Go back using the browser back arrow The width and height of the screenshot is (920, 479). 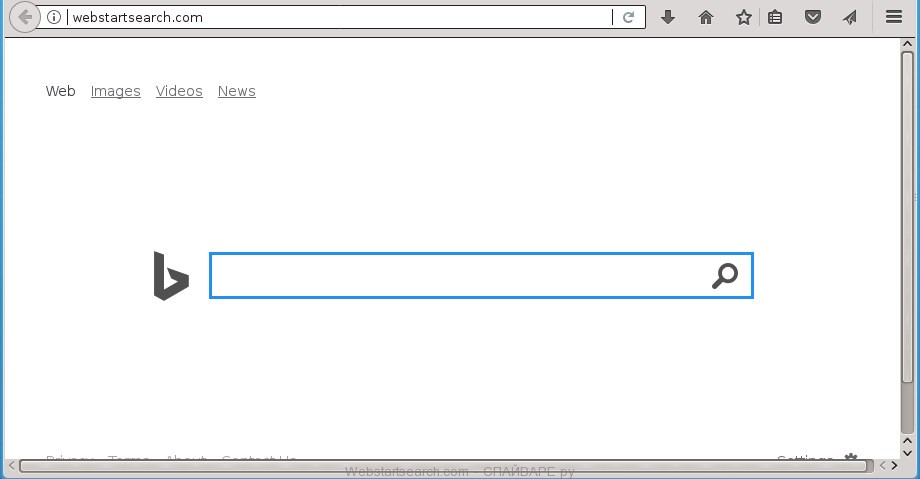tap(24, 18)
